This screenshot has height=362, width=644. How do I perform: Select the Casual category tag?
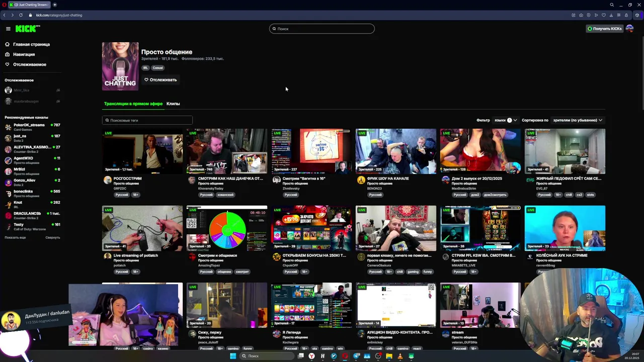pyautogui.click(x=158, y=68)
